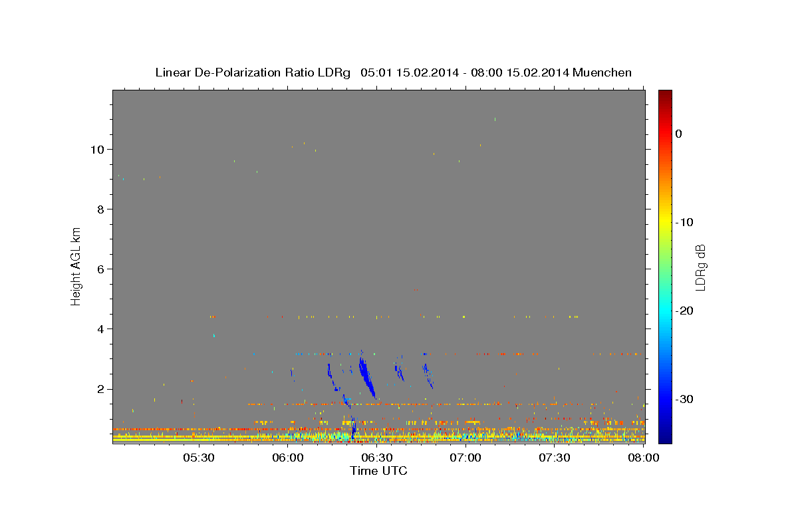Image resolution: width=798 pixels, height=532 pixels.
Task: Click the date range '05:01 15.02.2014' in title
Action: (x=409, y=72)
